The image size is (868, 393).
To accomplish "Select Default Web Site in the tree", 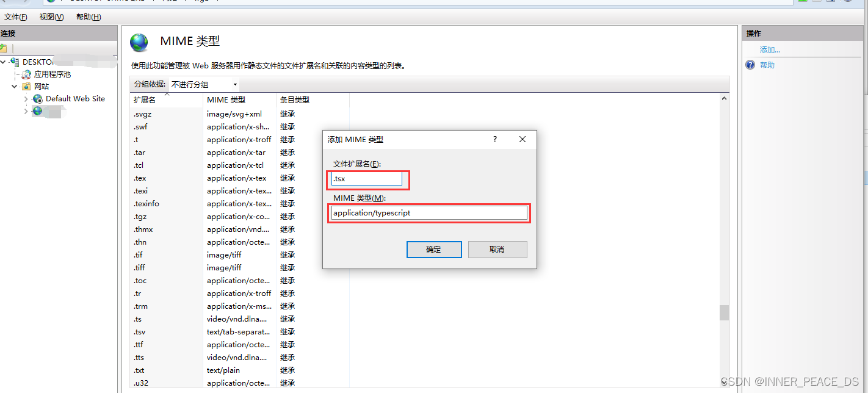I will click(x=75, y=99).
